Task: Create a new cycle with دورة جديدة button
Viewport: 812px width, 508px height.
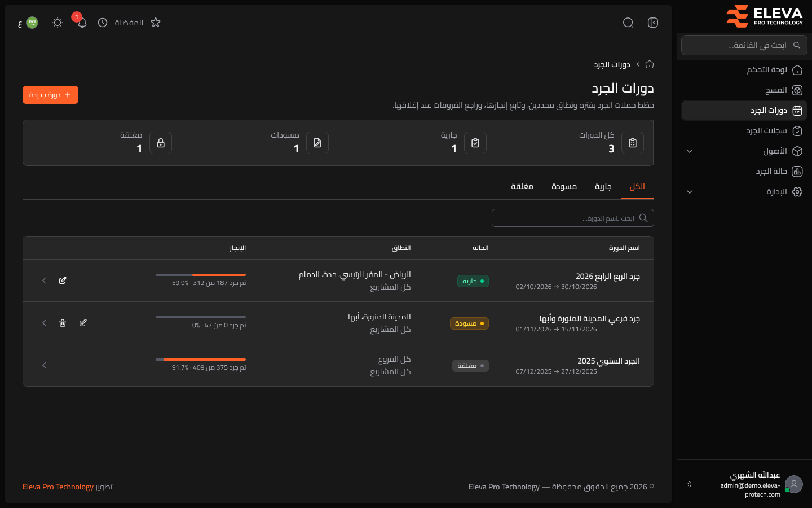Action: click(x=50, y=95)
